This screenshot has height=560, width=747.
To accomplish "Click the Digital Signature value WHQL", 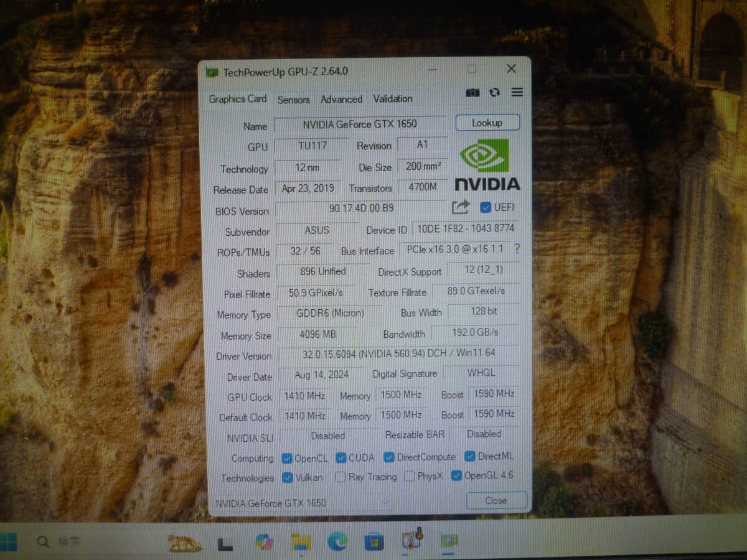I will pos(481,373).
